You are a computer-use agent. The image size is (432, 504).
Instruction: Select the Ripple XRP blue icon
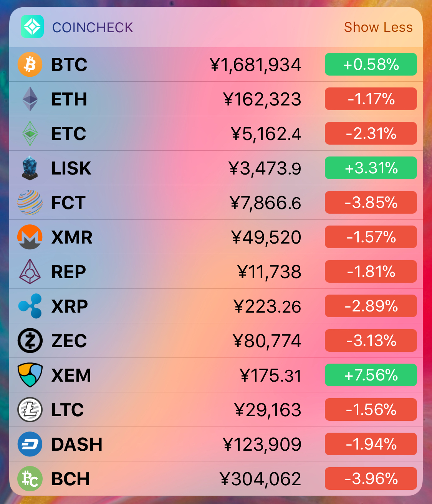[30, 306]
